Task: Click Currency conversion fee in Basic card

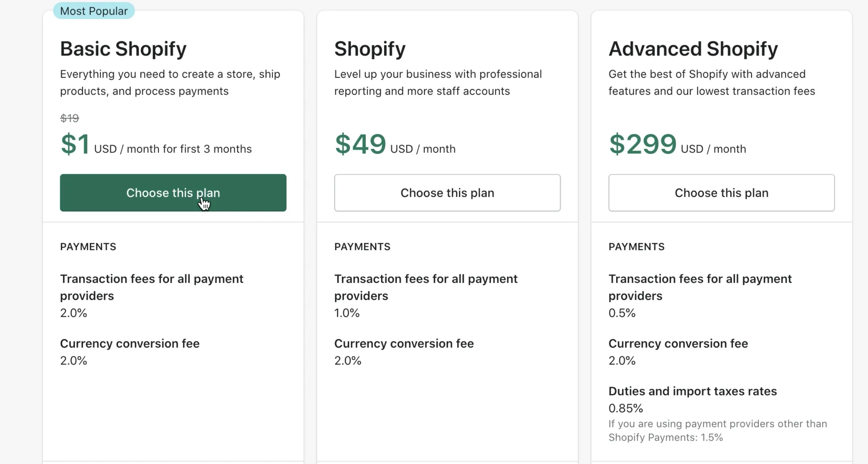Action: [x=130, y=343]
